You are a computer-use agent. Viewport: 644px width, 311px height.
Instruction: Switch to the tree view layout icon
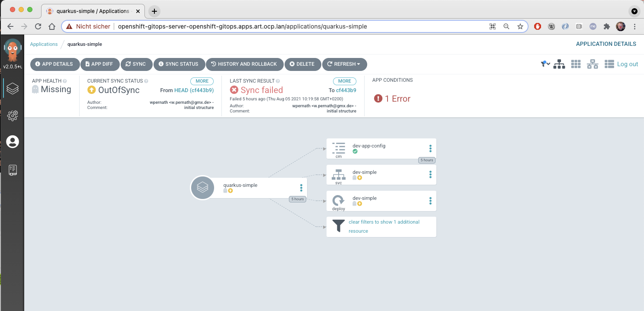[559, 64]
